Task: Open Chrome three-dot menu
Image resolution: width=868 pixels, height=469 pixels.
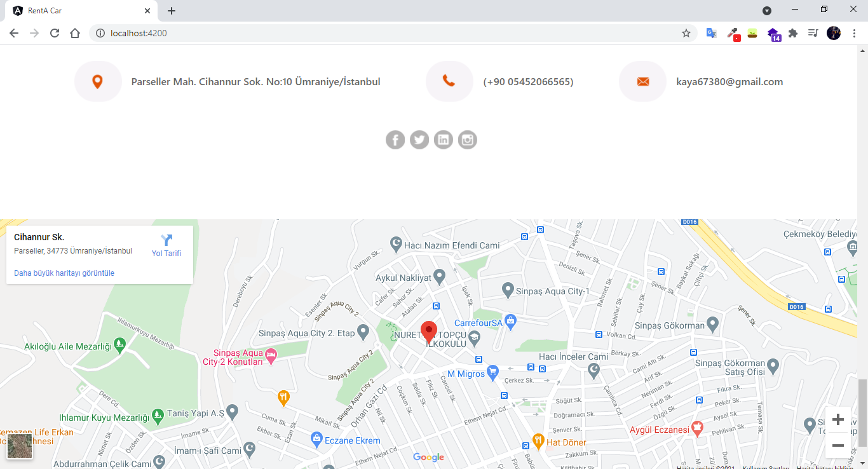Action: [x=855, y=33]
